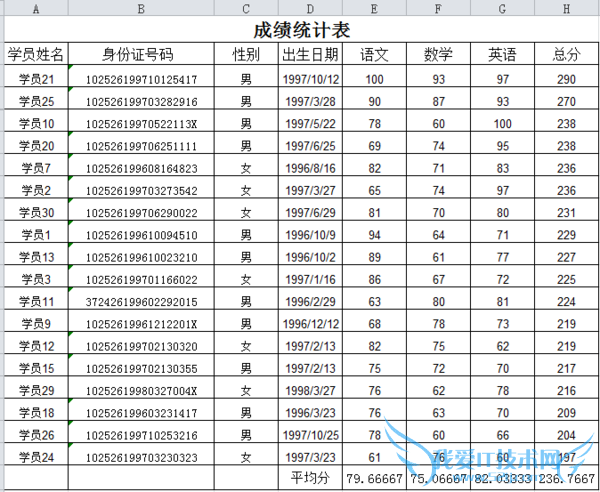Image resolution: width=600 pixels, height=492 pixels.
Task: Click name cell 学员30
Action: coord(36,209)
